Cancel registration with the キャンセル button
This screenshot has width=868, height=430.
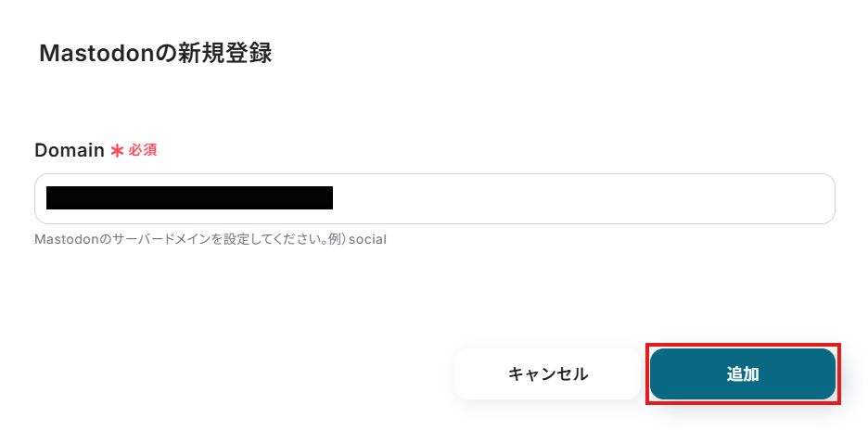547,374
